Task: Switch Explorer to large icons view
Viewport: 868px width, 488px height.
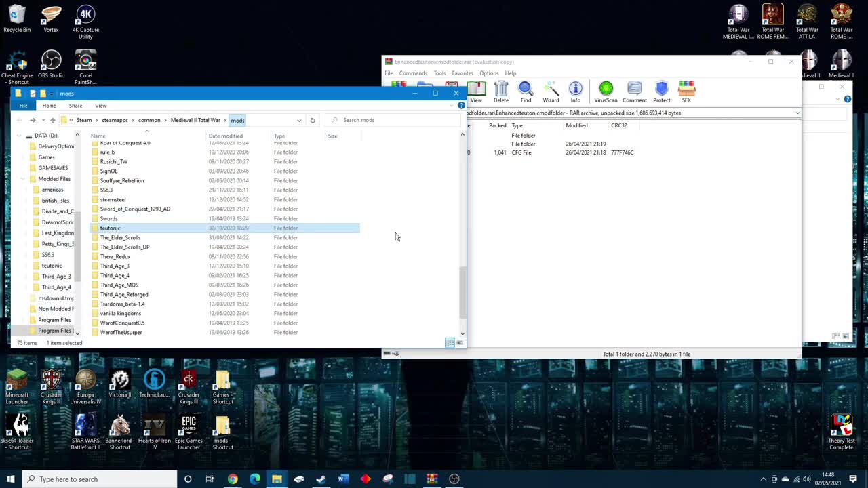Action: [x=460, y=343]
